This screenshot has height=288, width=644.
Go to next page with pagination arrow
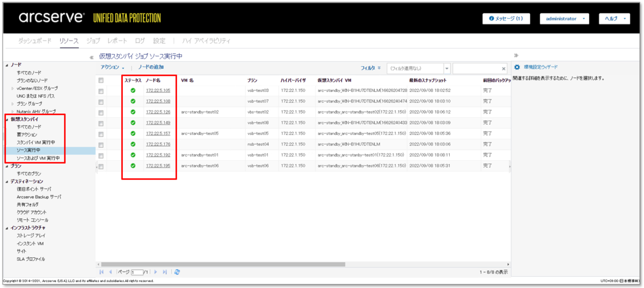(x=156, y=272)
